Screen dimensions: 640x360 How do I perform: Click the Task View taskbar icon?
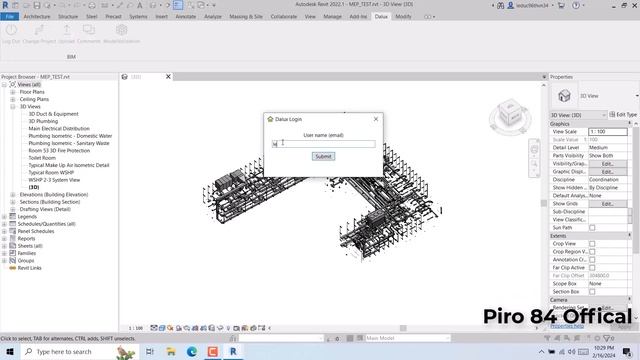(x=150, y=351)
